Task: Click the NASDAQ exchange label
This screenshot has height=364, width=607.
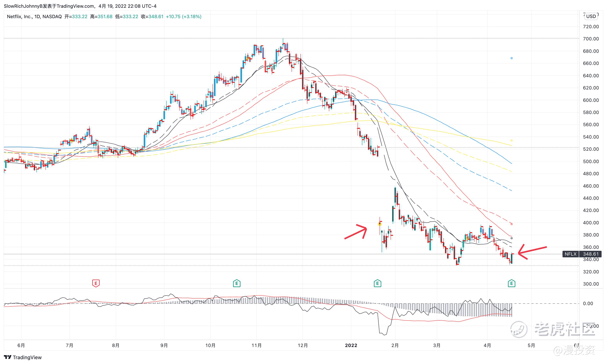Action: 52,16
